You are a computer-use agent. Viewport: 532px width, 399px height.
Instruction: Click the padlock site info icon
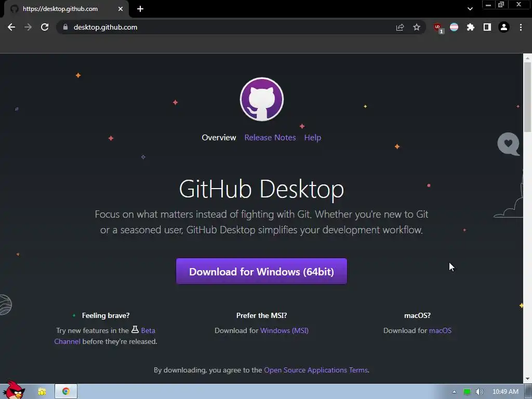pyautogui.click(x=65, y=27)
